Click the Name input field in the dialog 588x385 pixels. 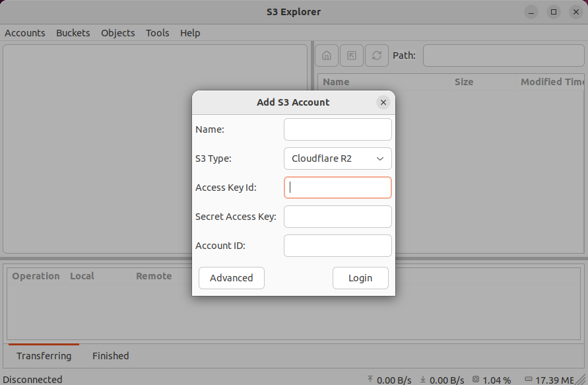tap(337, 129)
